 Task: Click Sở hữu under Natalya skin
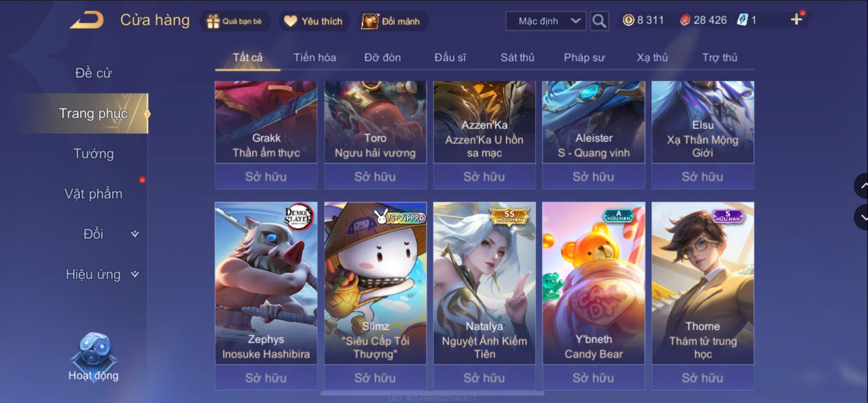click(484, 378)
